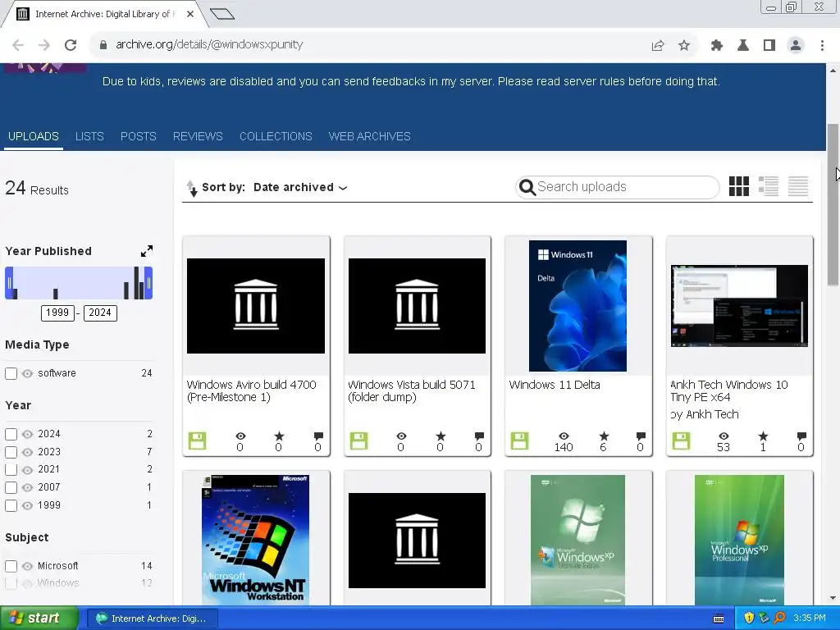
Task: Open the COLLECTIONS tab
Action: coord(276,137)
